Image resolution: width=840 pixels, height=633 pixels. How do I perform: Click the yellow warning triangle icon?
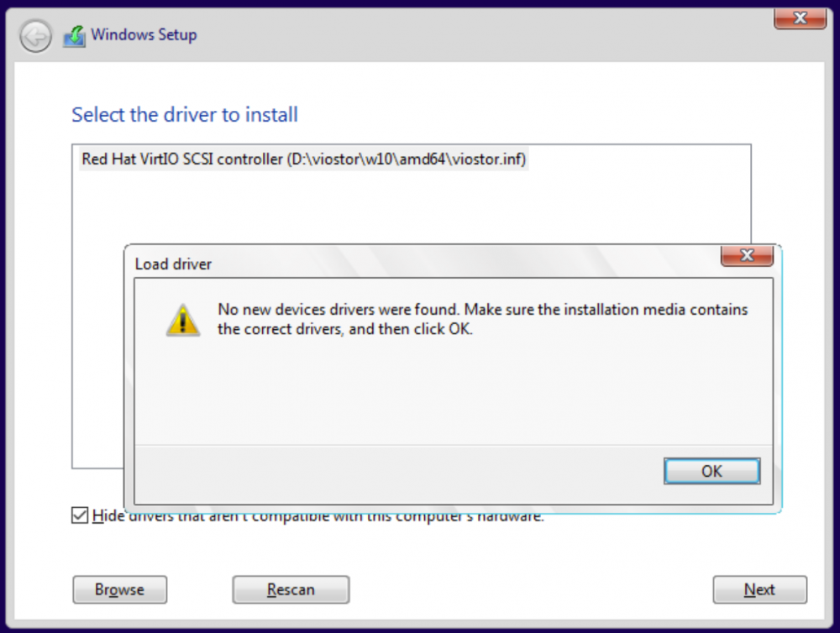[183, 320]
